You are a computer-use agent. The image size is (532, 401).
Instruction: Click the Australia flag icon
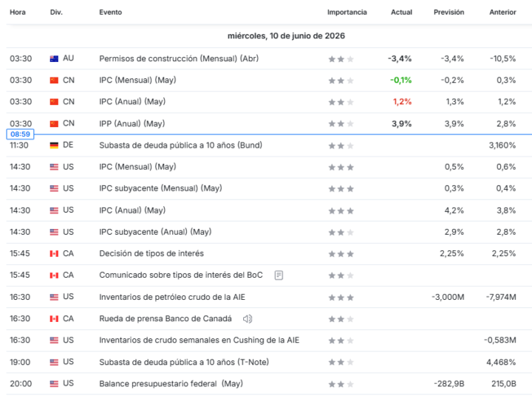pyautogui.click(x=54, y=58)
